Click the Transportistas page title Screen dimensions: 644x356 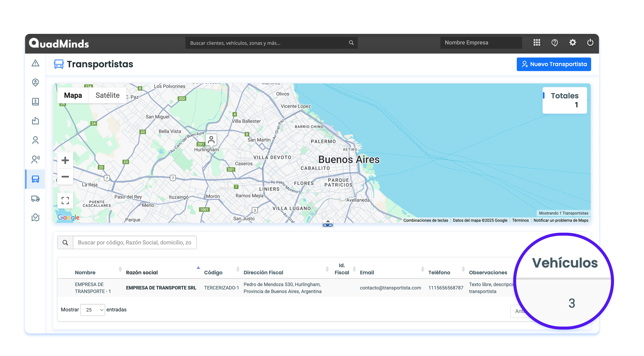tap(100, 64)
